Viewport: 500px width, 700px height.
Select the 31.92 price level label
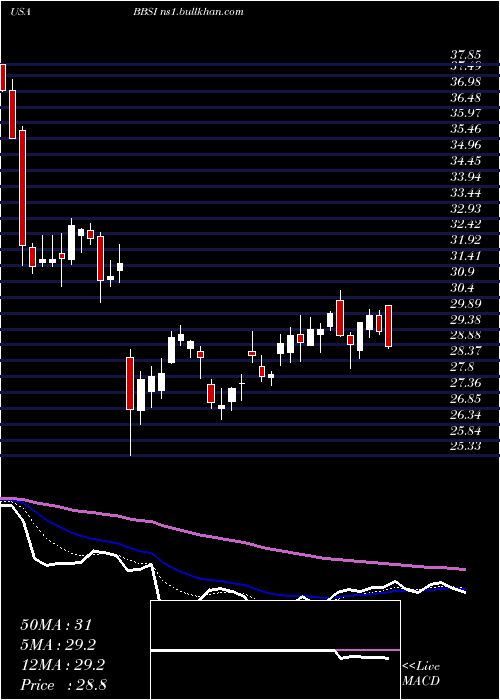tap(466, 240)
